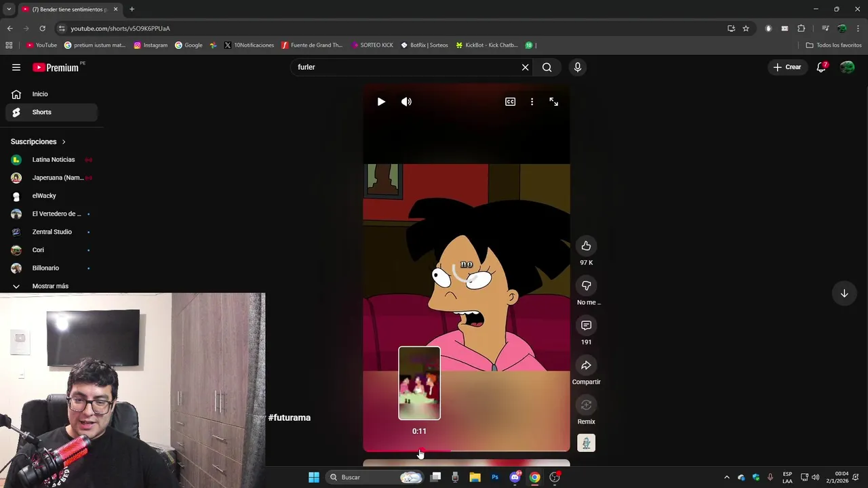Viewport: 868px width, 488px height.
Task: Mute the Short's volume
Action: 406,102
